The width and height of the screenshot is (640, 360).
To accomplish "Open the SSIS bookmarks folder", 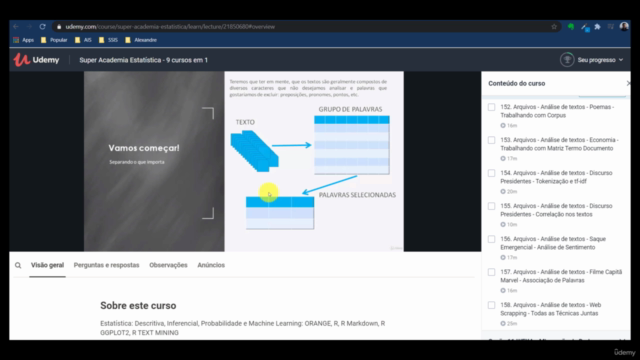I will [x=108, y=40].
